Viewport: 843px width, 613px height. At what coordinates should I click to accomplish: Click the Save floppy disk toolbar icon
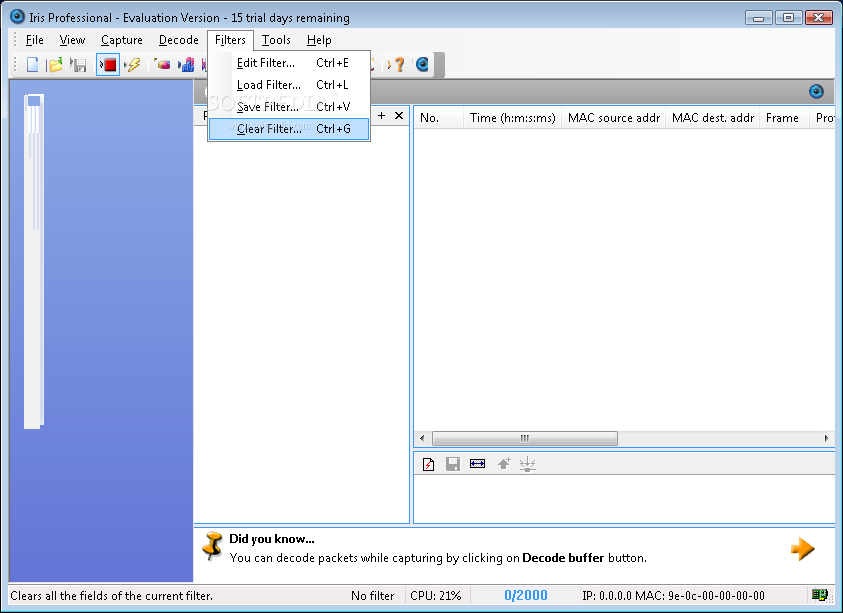79,65
